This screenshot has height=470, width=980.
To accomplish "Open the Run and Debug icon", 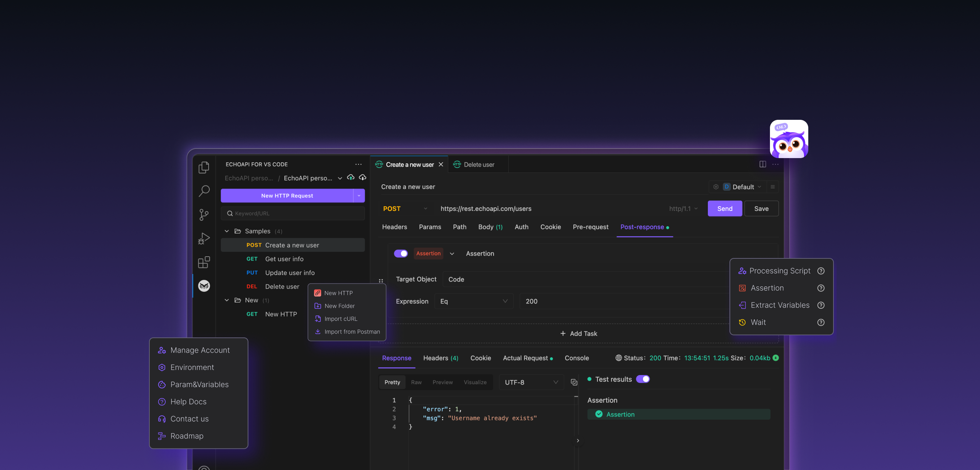I will point(204,238).
